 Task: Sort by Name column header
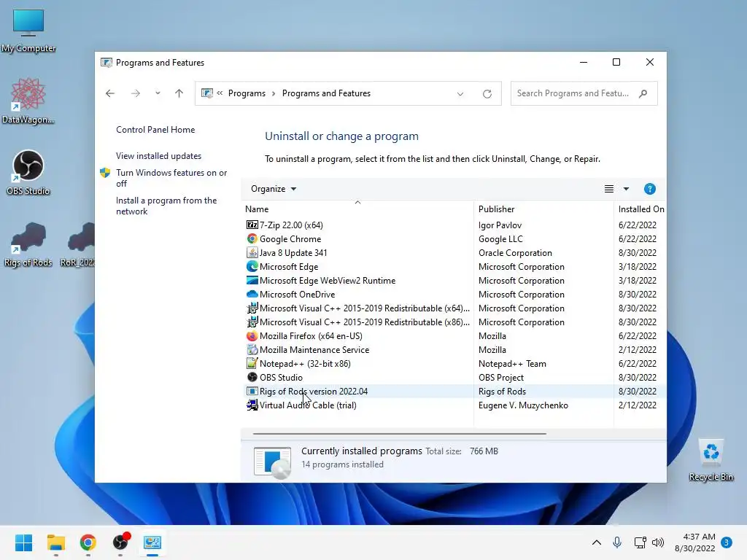coord(357,209)
